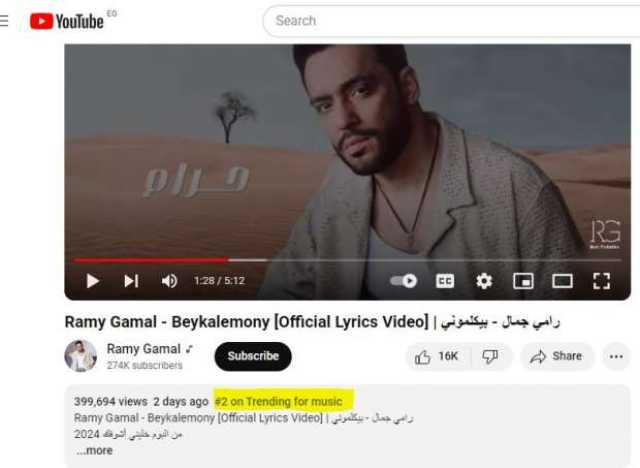This screenshot has height=468, width=640.
Task: Open the #2 on Trending for music link
Action: pyautogui.click(x=278, y=401)
